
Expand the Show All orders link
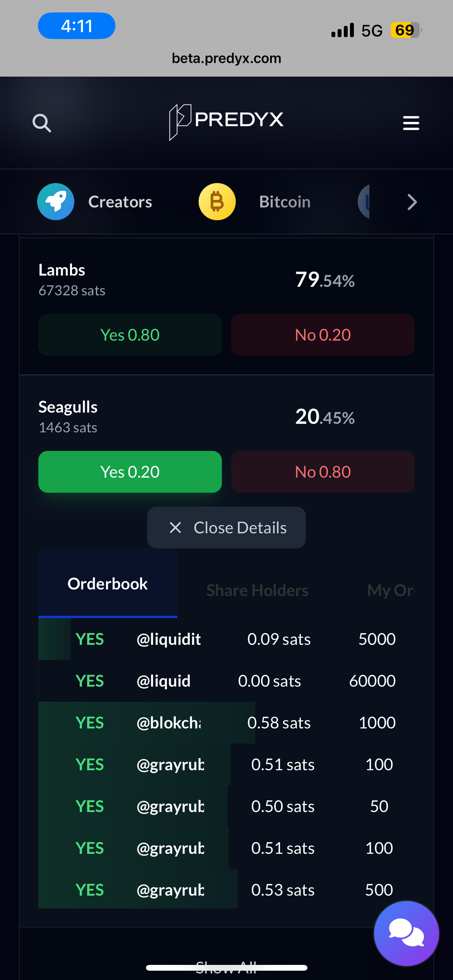coord(226,966)
